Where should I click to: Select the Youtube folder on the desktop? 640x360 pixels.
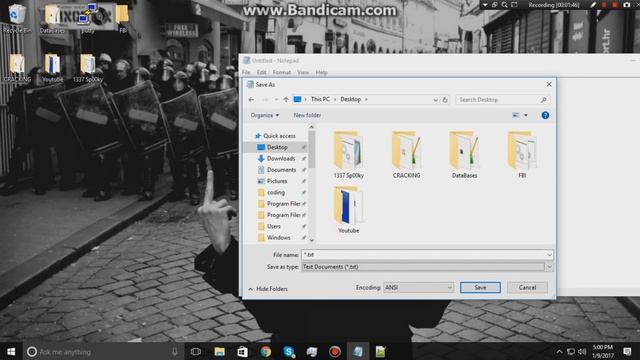52,68
